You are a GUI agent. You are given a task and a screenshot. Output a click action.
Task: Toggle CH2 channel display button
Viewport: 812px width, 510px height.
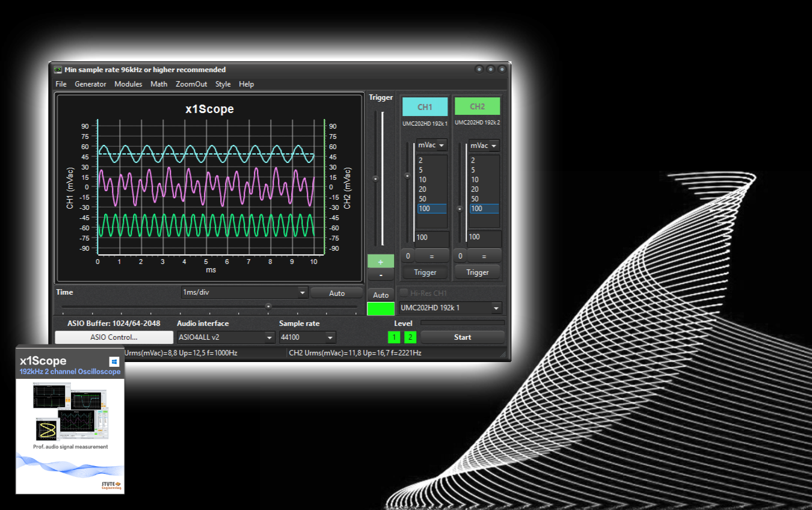pyautogui.click(x=477, y=107)
